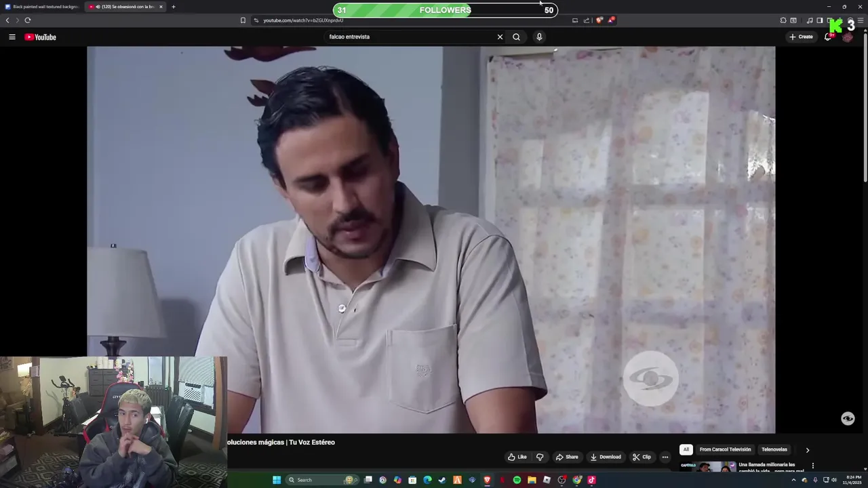Open Google Chrome from taskbar
This screenshot has height=488, width=868.
click(x=576, y=480)
